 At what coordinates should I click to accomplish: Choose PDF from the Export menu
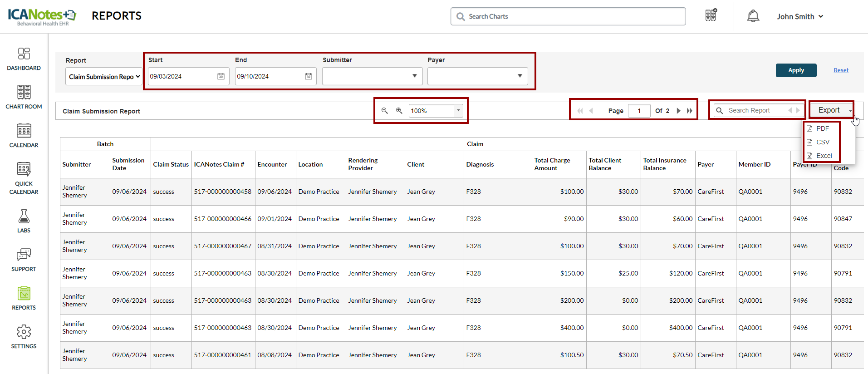pos(822,128)
